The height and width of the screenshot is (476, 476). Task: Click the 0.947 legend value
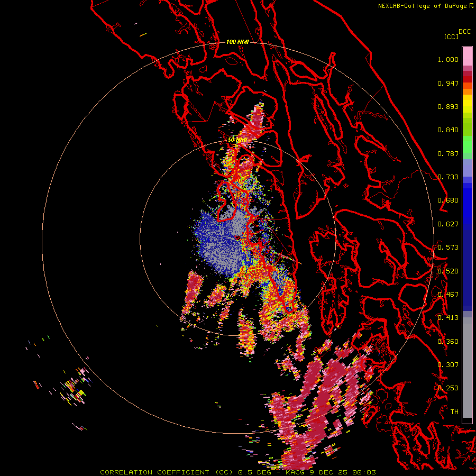click(448, 83)
